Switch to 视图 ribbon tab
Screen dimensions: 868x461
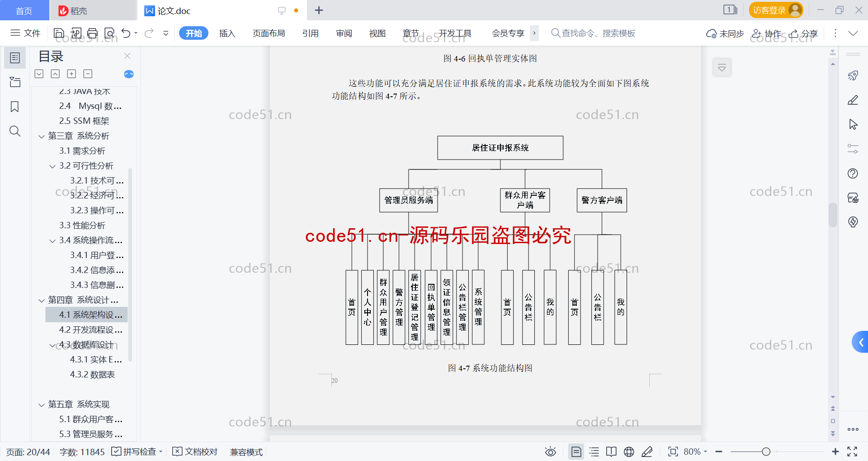click(x=377, y=33)
